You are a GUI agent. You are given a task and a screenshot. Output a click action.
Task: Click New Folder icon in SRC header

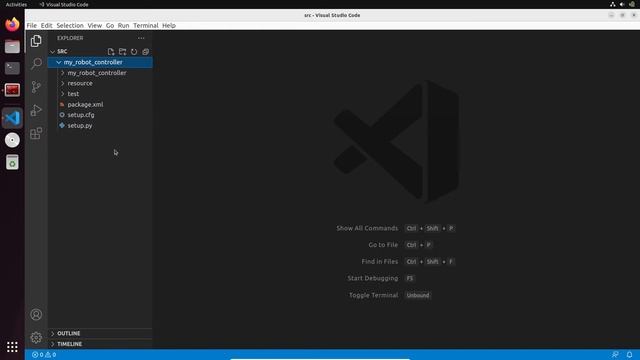point(122,52)
